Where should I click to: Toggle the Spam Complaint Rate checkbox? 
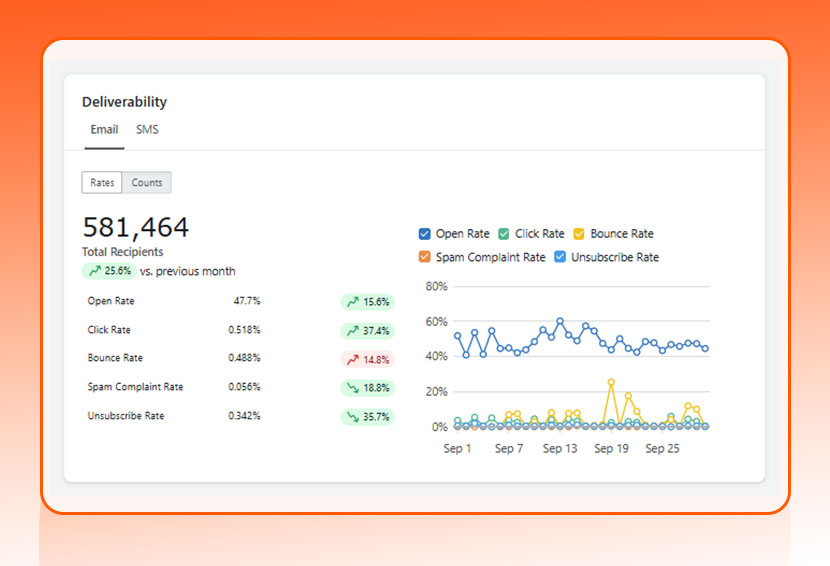click(x=425, y=257)
